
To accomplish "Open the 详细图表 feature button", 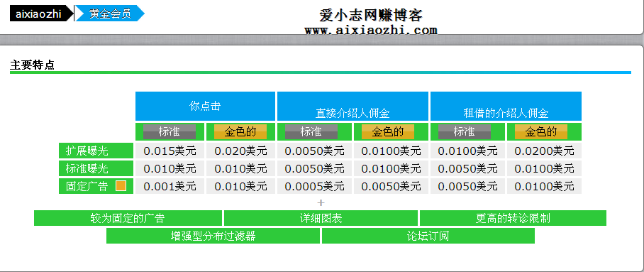I will point(321,218).
